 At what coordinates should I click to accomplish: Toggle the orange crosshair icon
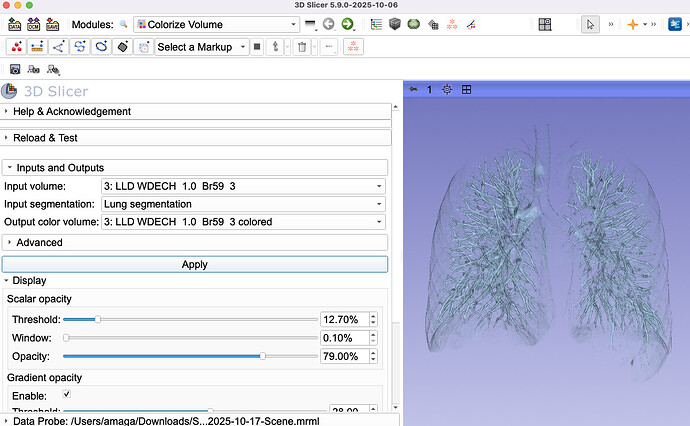tap(632, 24)
